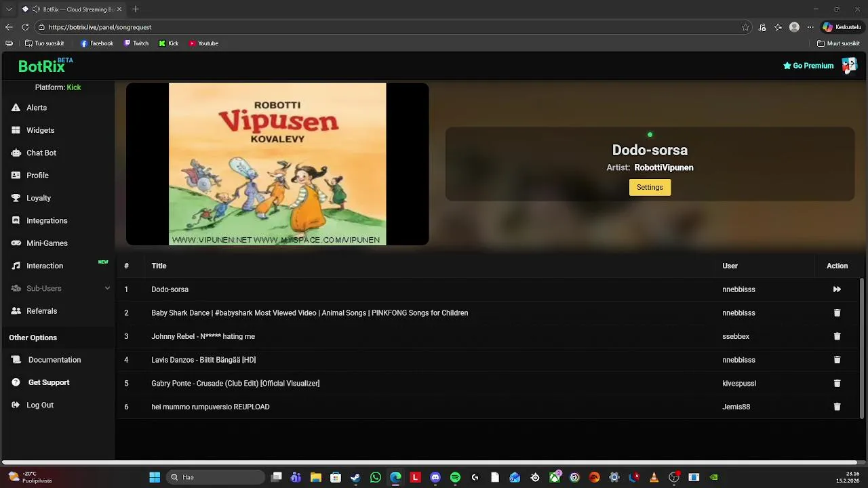Click the browser address bar

point(393,27)
